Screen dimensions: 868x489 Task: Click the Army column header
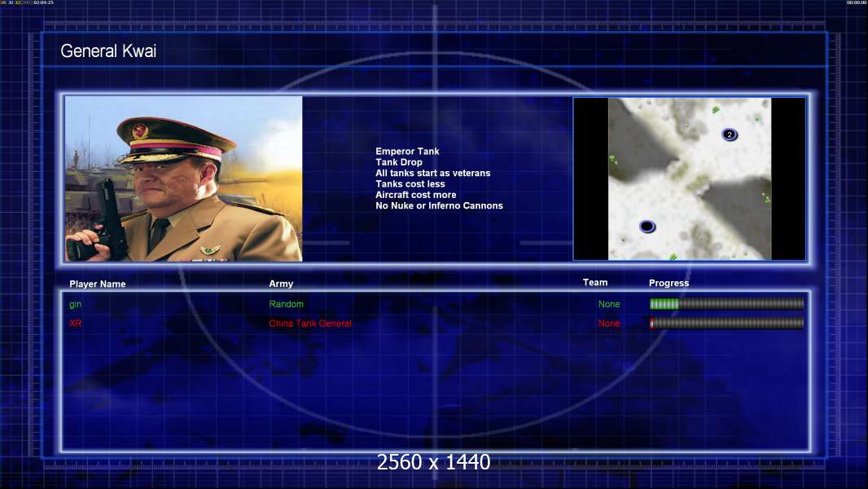point(281,284)
